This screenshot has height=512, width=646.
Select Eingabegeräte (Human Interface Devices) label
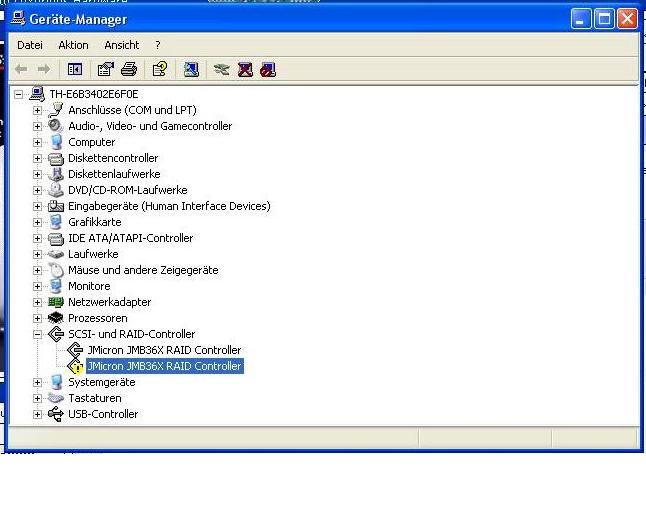pos(169,206)
